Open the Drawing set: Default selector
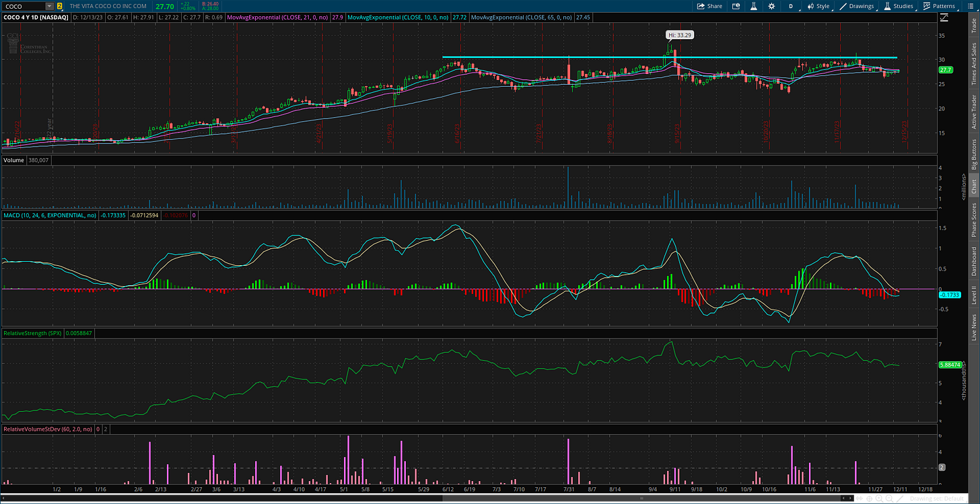The width and height of the screenshot is (980, 504). 937,499
